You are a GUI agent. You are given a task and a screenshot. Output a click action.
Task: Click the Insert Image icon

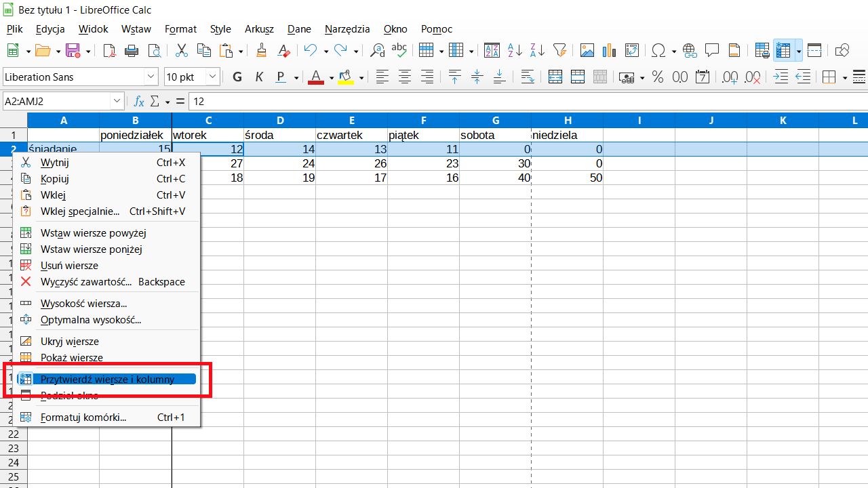click(587, 50)
